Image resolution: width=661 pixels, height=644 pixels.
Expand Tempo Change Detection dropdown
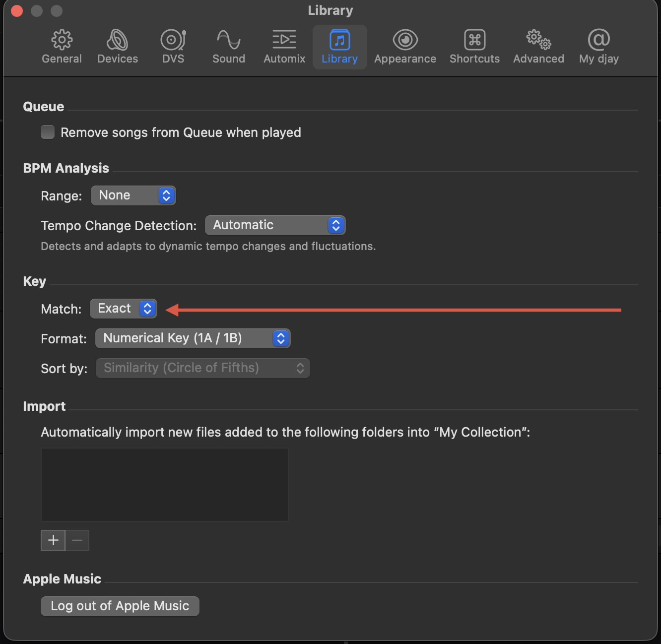coord(275,225)
